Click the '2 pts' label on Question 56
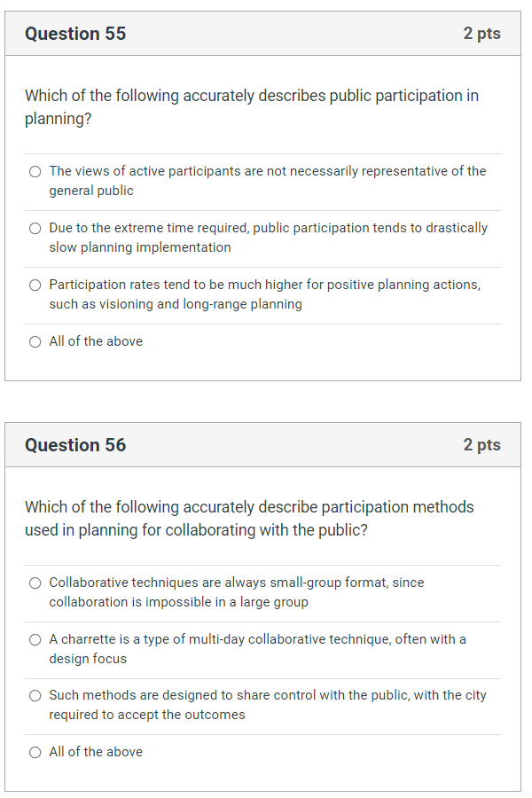 pyautogui.click(x=481, y=444)
